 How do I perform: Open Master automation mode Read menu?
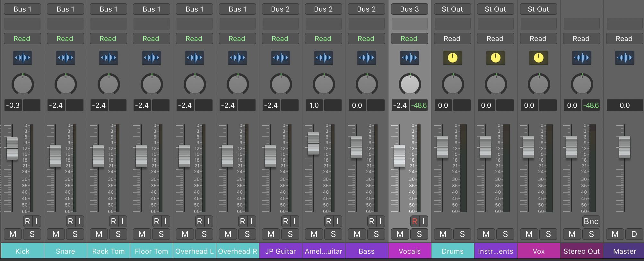[625, 38]
